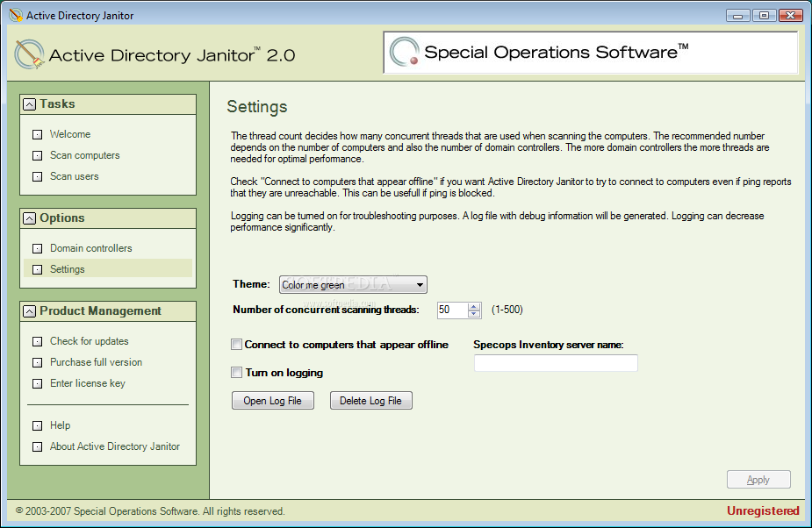Click the Active Directory Janitor broom logo

tap(30, 54)
